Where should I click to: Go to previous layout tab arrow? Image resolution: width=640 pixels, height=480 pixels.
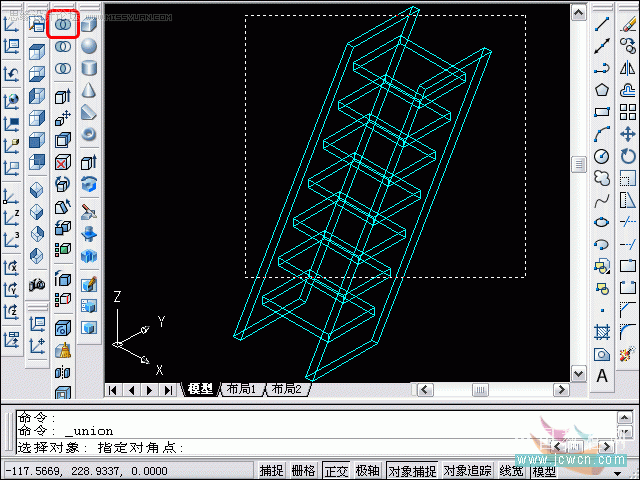131,390
